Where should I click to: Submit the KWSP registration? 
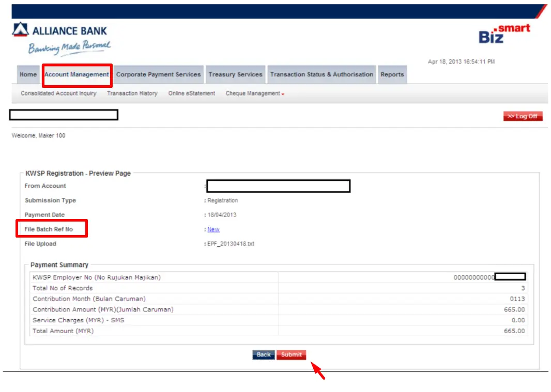pos(291,355)
